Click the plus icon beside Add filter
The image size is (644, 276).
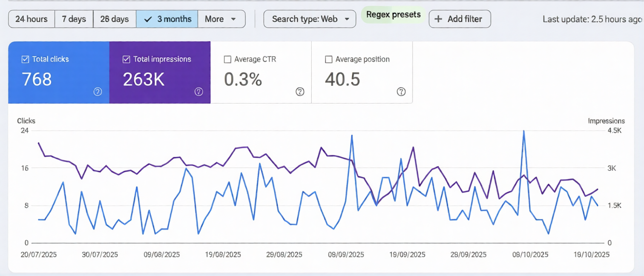pos(437,19)
